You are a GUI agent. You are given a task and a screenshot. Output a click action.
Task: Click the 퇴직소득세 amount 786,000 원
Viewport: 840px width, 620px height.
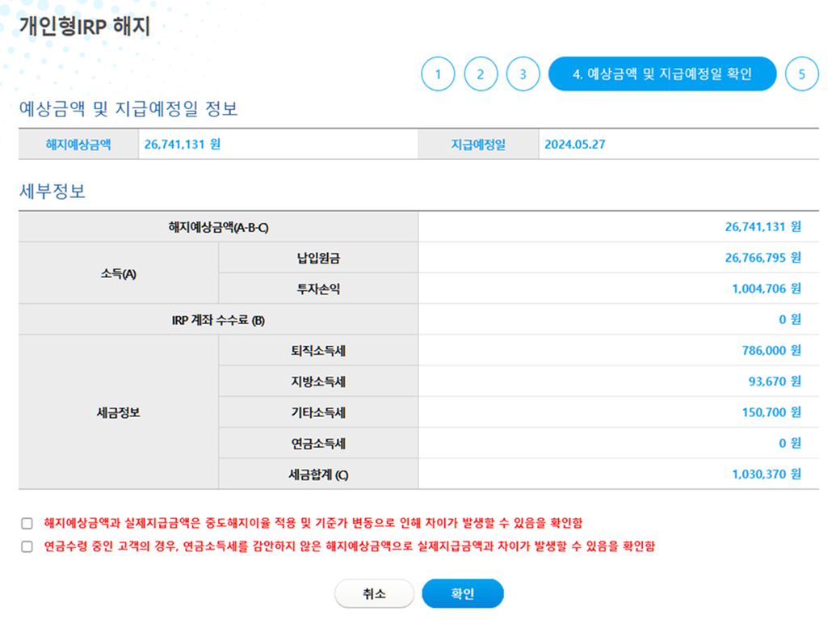[x=771, y=351]
